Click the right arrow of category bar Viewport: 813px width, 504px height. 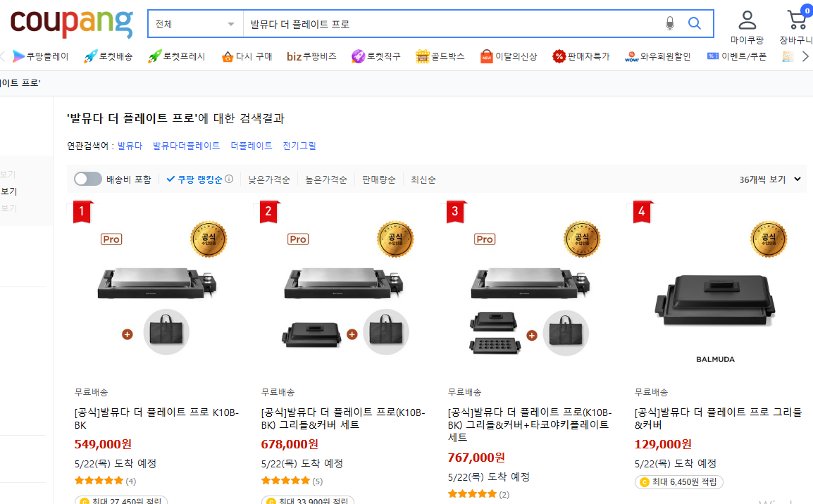(805, 56)
